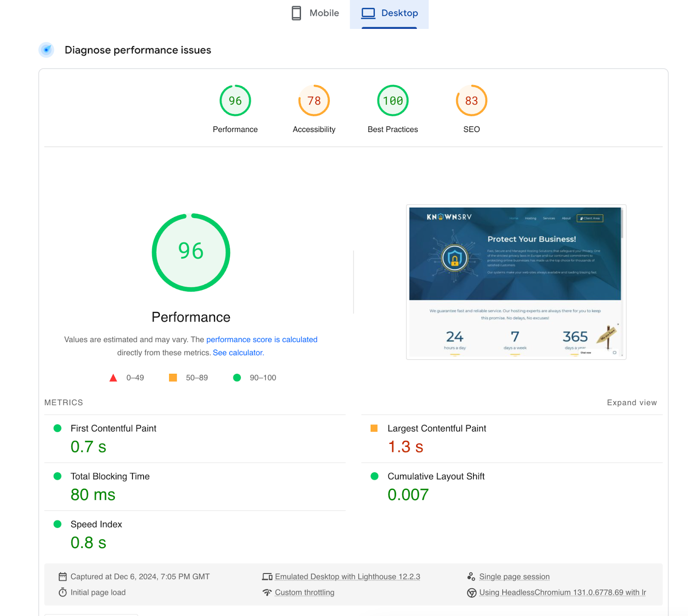This screenshot has width=688, height=616.
Task: Click the Chrome icon by HeadlessChromium
Action: coord(471,593)
